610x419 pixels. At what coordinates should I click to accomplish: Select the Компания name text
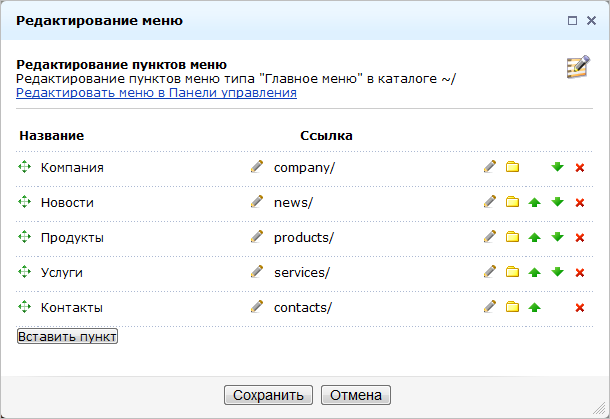(72, 168)
